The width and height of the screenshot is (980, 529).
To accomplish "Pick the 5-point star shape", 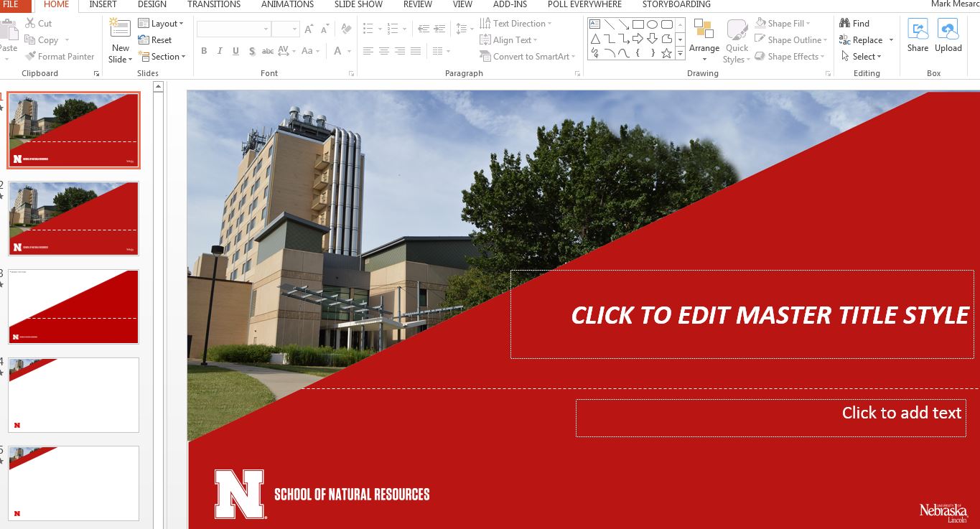I will (666, 53).
